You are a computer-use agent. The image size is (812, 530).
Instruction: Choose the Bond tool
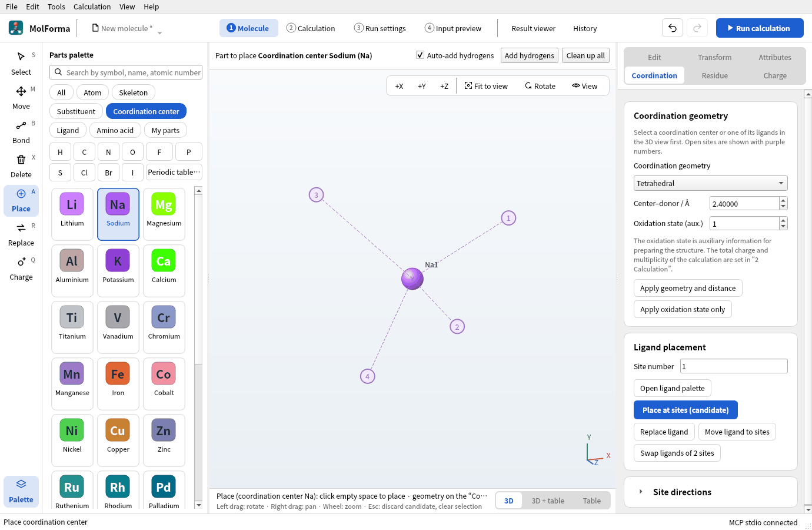(21, 132)
